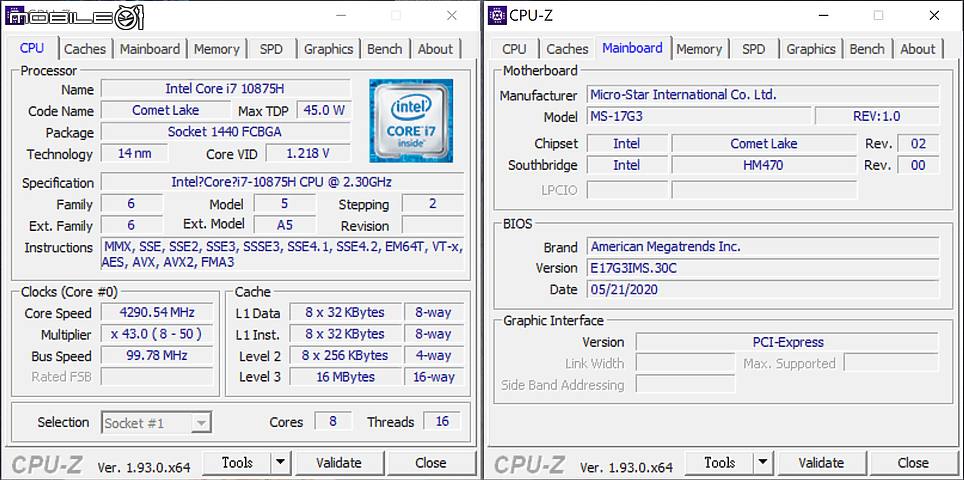The height and width of the screenshot is (480, 964).
Task: Close left CPU-Z window with title X
Action: tap(451, 16)
